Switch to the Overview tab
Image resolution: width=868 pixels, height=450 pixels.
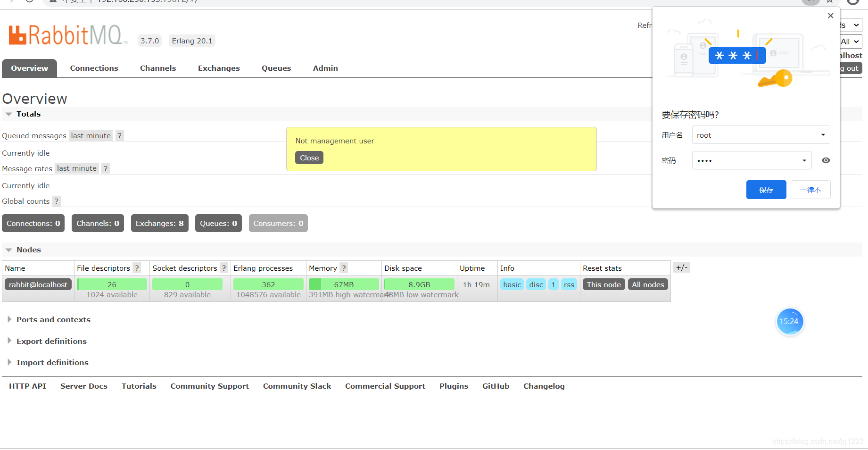[x=30, y=68]
